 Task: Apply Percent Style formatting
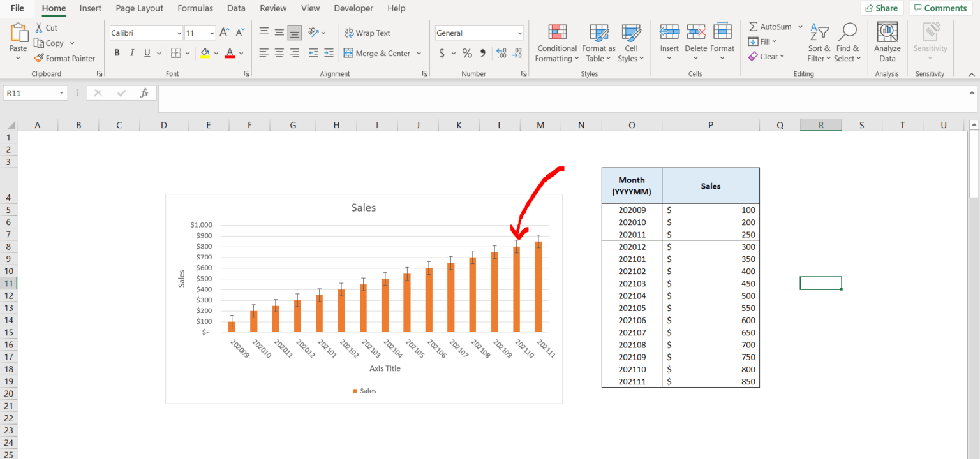click(467, 53)
